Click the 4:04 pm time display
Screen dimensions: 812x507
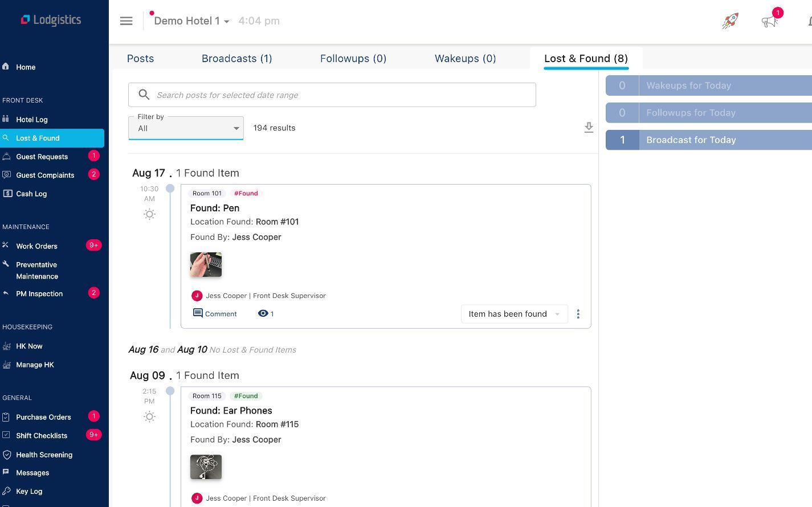259,21
